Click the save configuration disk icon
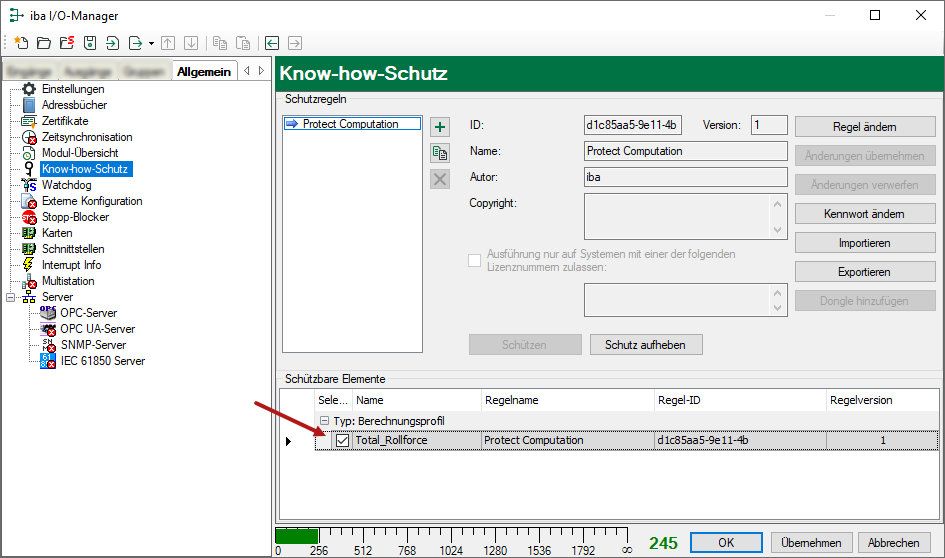 (x=90, y=43)
